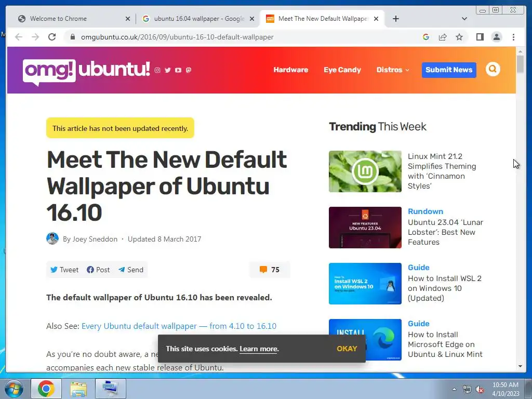Close the Welcome to Chrome tab

128,19
